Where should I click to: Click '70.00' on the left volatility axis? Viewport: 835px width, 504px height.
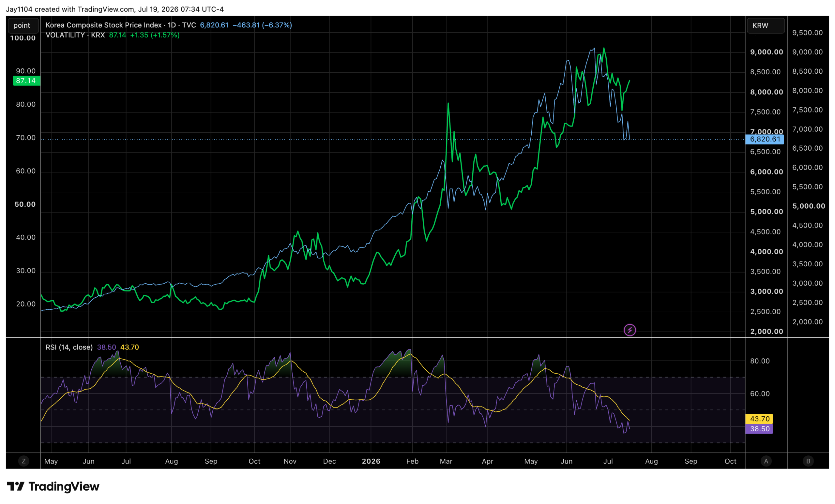coord(26,138)
